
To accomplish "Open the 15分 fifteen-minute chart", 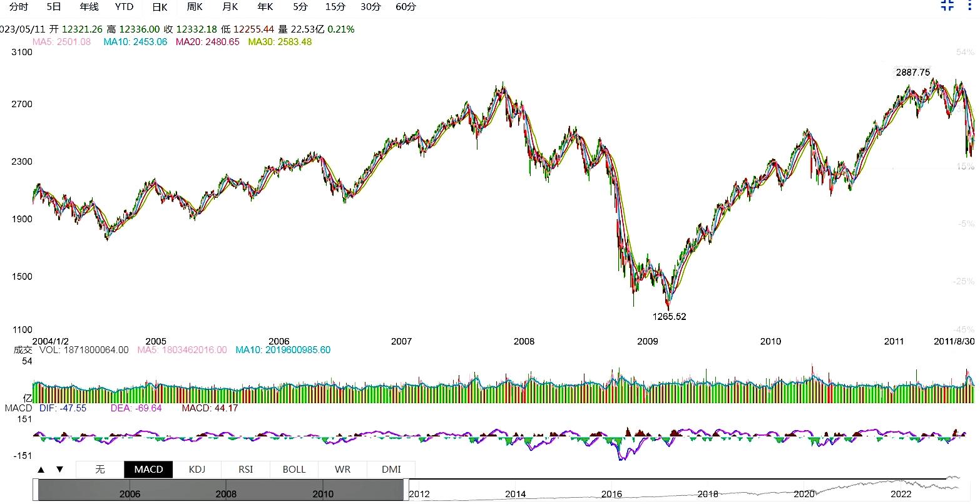I will point(335,7).
